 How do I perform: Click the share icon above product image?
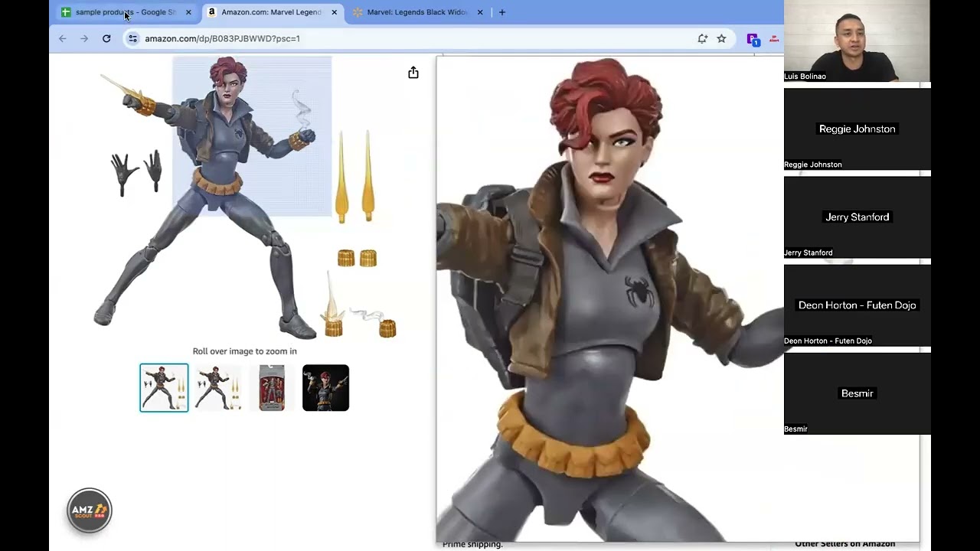[413, 73]
